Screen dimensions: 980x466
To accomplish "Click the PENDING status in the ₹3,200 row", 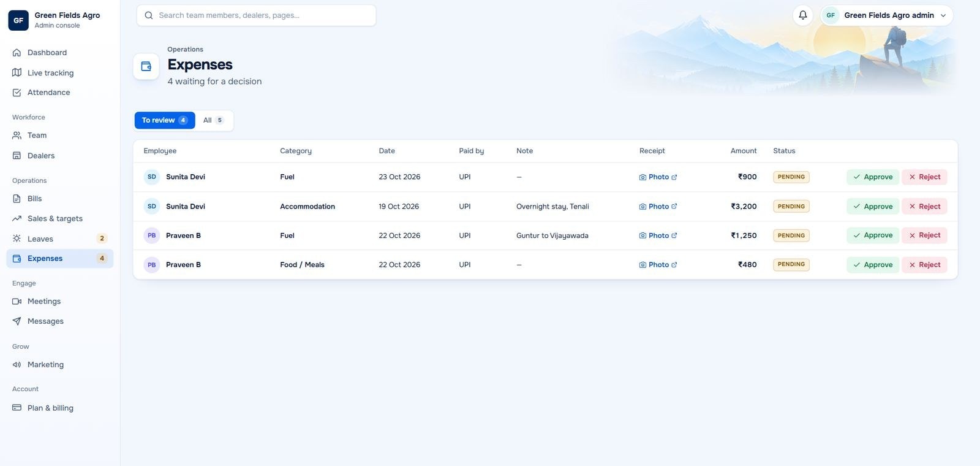I will [x=791, y=206].
